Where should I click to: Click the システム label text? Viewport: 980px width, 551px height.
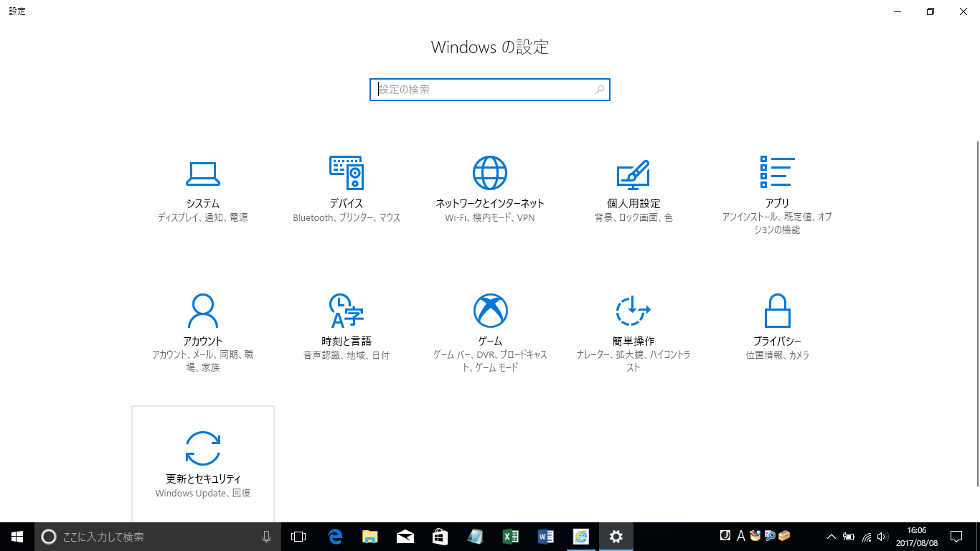pos(203,204)
